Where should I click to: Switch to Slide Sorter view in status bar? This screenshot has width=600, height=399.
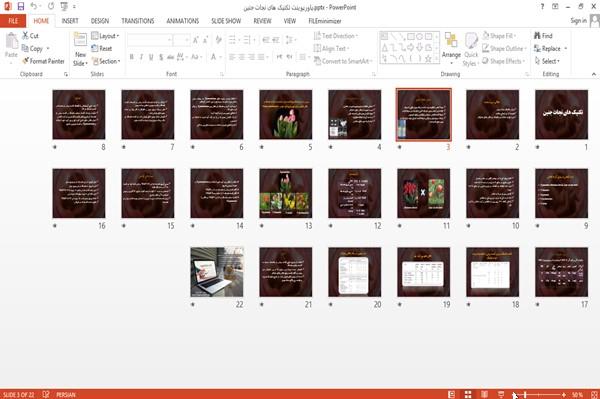click(x=468, y=394)
